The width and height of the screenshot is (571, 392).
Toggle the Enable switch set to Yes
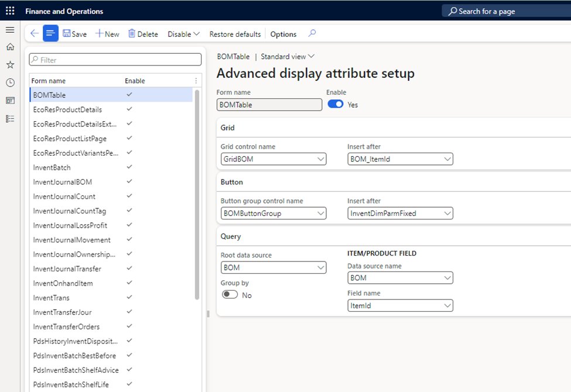click(336, 104)
